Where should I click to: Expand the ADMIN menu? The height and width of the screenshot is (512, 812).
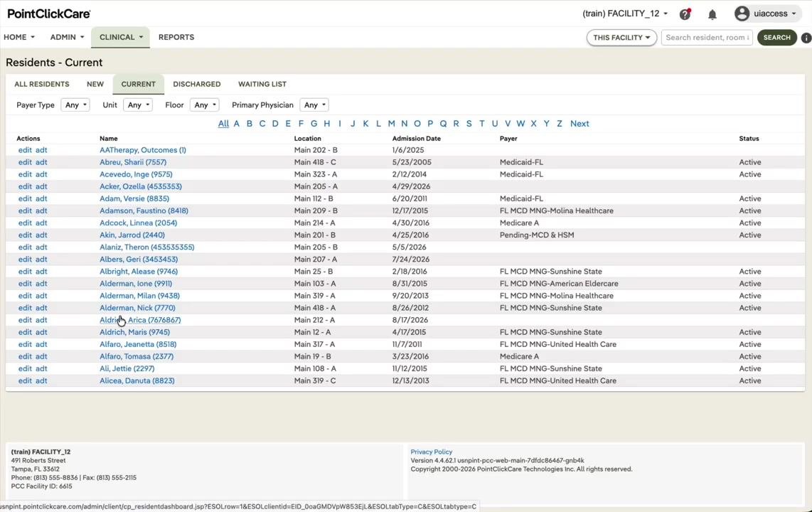(x=67, y=37)
